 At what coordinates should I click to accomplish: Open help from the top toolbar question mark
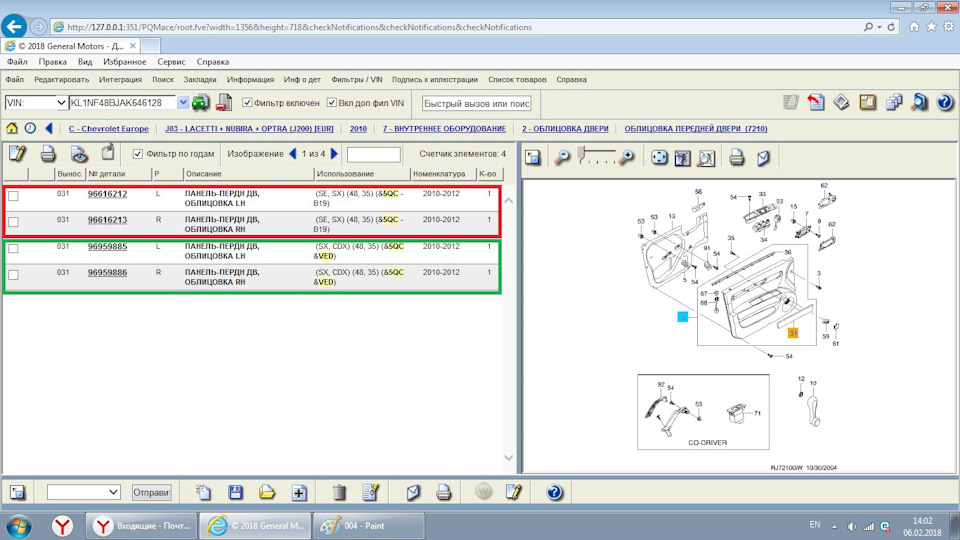pos(945,102)
